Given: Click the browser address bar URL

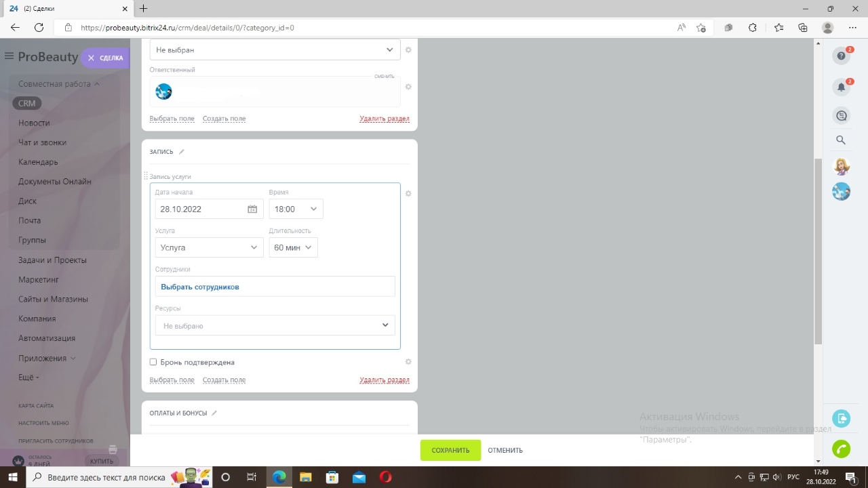Looking at the screenshot, I should [187, 28].
